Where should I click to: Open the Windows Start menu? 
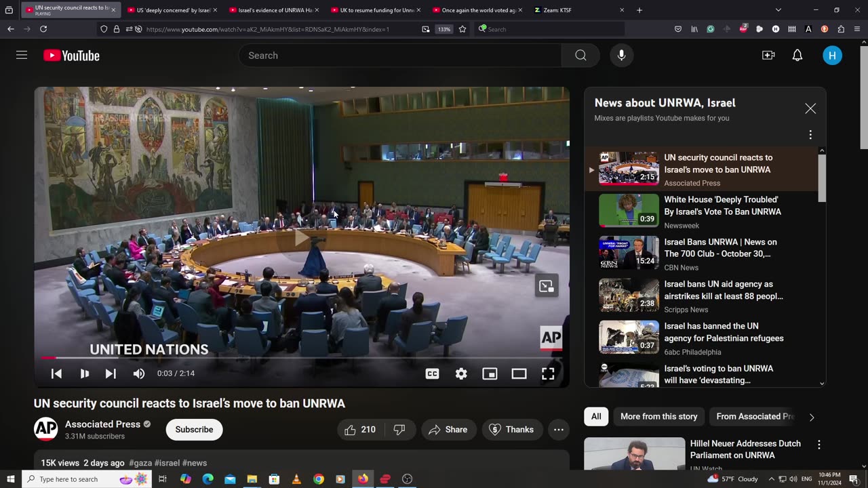point(11,479)
